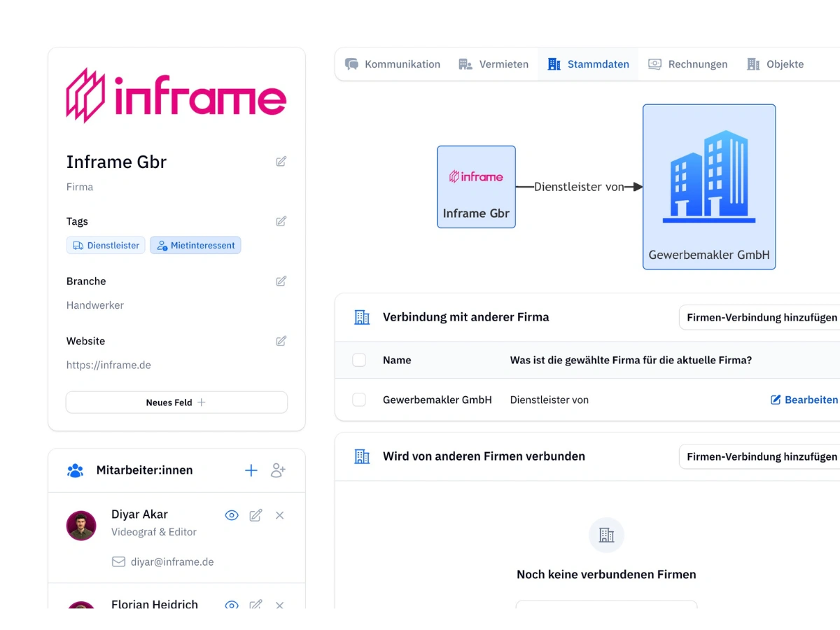The width and height of the screenshot is (840, 630).
Task: Edit the Branche field
Action: 281,281
